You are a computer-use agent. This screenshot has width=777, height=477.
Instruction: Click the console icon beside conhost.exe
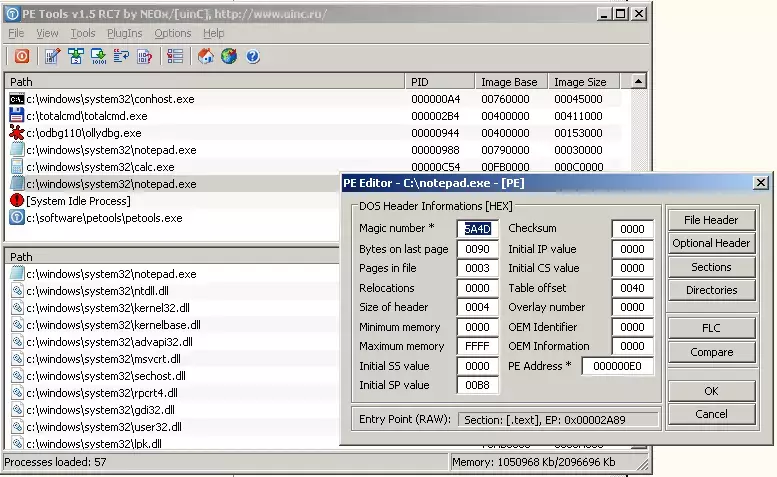17,99
